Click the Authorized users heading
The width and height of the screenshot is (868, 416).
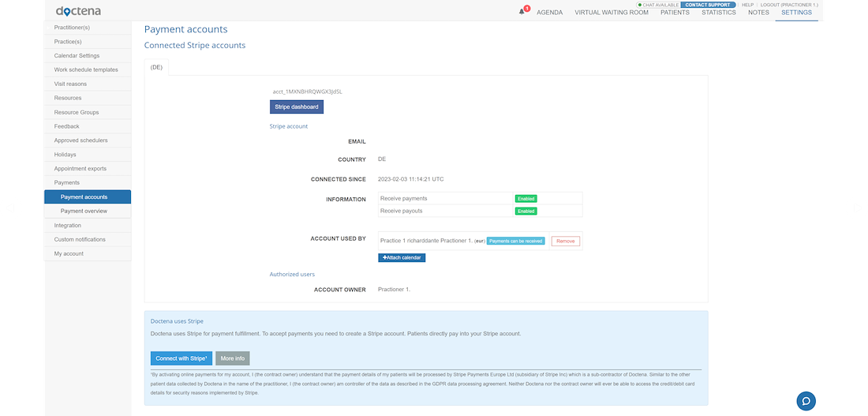(x=292, y=274)
